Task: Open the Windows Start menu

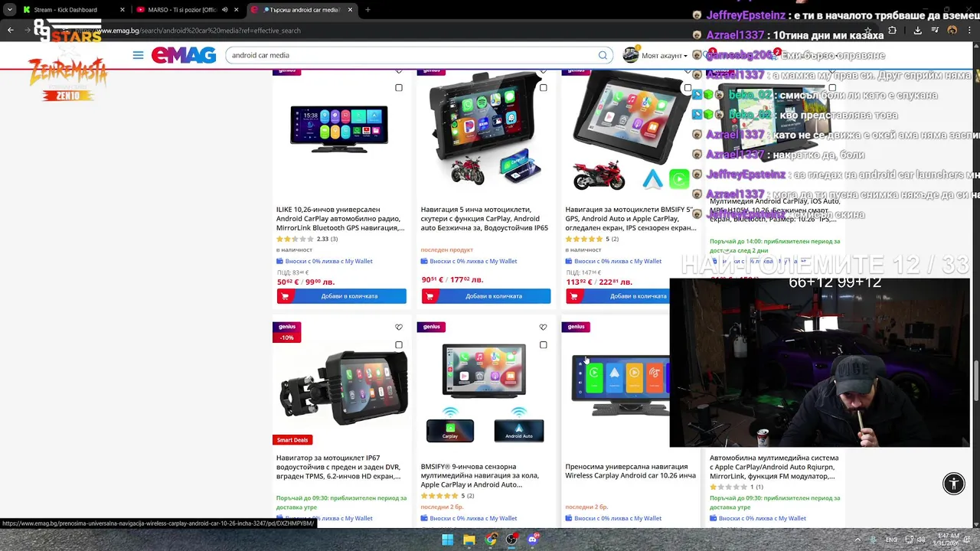Action: tap(447, 540)
